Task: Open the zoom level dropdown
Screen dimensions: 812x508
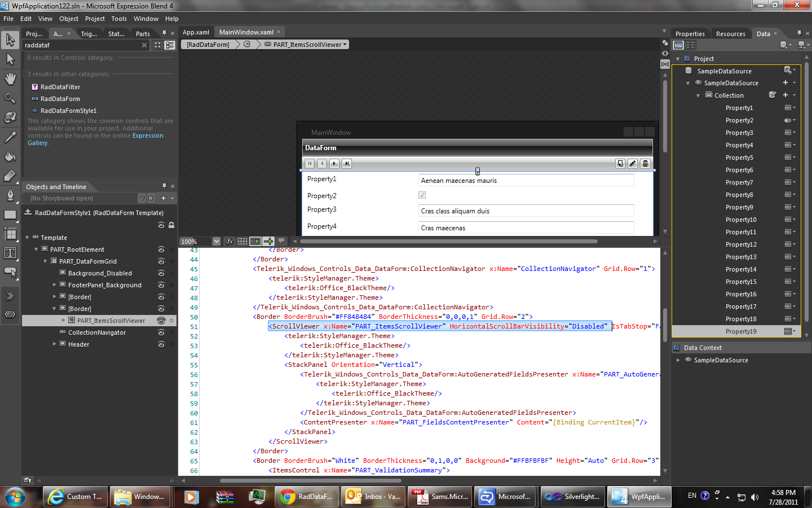Action: (x=217, y=241)
